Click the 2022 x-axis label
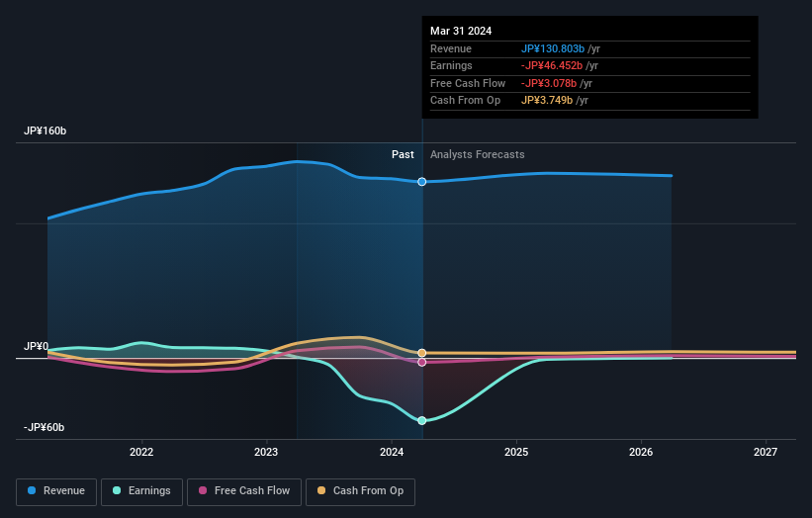 click(141, 453)
